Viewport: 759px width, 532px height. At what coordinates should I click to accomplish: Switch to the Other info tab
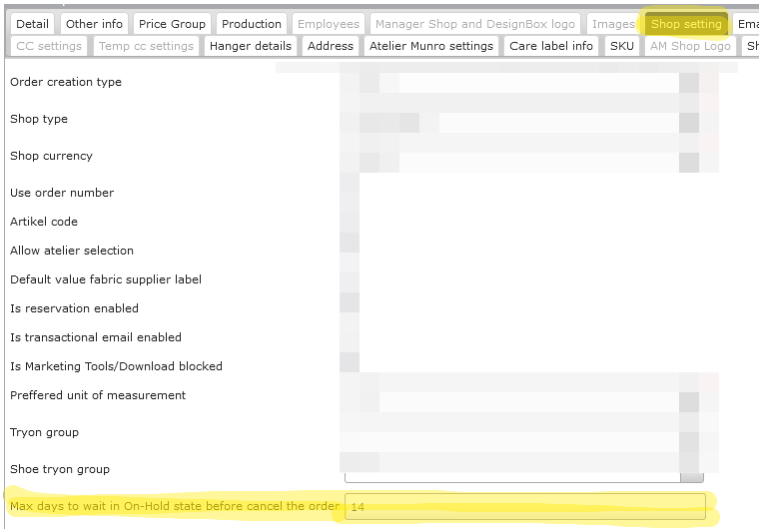(x=95, y=24)
